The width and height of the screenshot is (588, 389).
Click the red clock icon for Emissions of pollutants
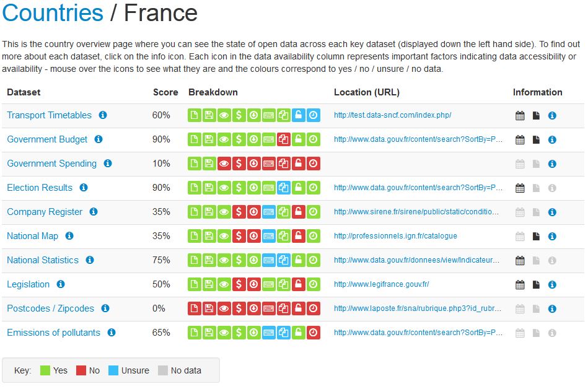coord(314,333)
